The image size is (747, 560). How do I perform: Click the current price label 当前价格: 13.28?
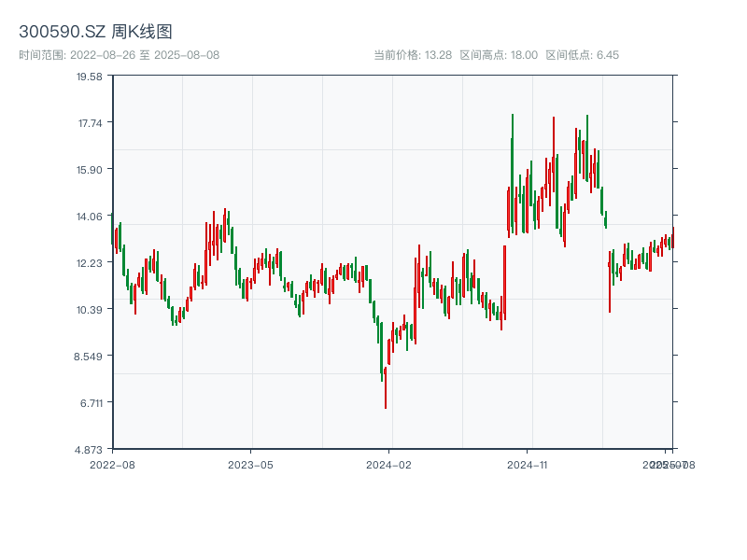click(x=413, y=55)
